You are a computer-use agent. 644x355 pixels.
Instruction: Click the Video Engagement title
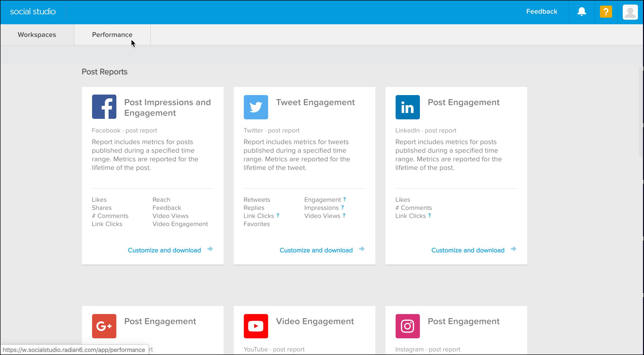tap(315, 321)
